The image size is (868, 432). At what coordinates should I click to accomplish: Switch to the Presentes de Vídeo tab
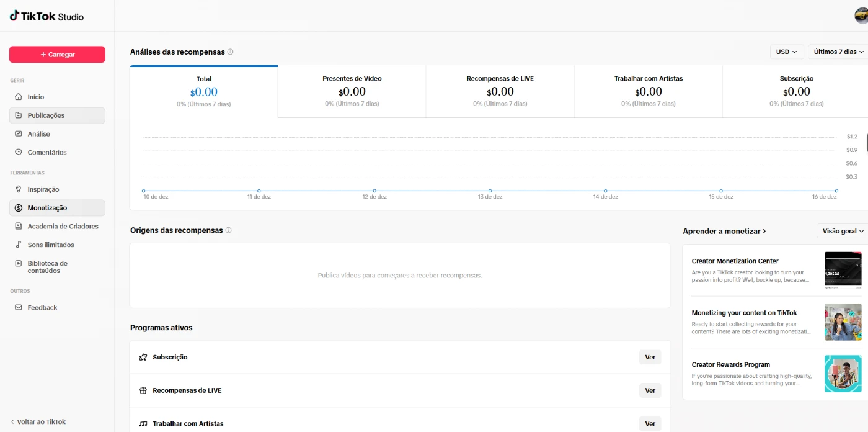[x=352, y=91]
